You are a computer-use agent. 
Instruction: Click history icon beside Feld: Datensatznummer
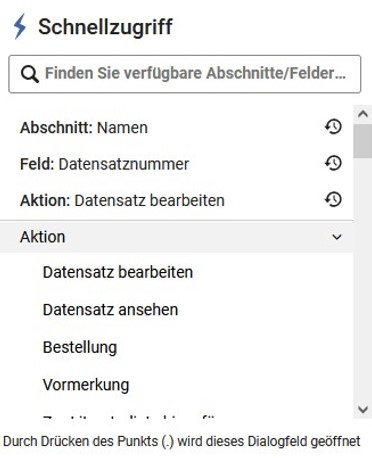click(x=333, y=163)
